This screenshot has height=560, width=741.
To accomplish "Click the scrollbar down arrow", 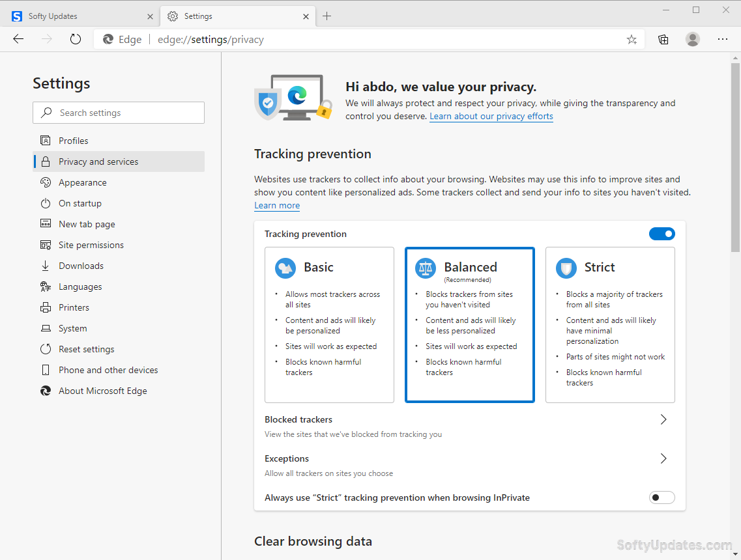I will pyautogui.click(x=735, y=554).
